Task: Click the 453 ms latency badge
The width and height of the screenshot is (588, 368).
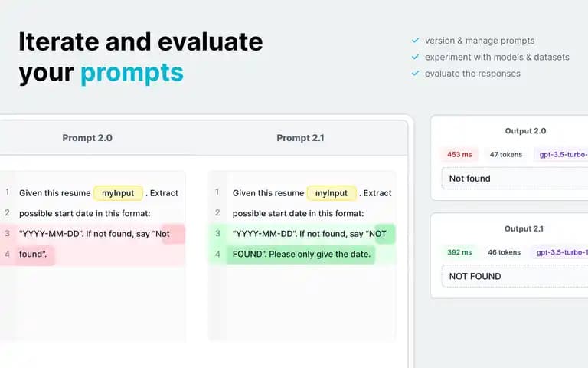Action: [459, 154]
